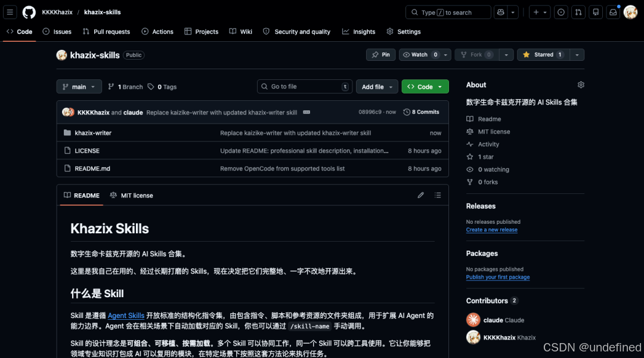Switch to the Actions tab
This screenshot has height=358, width=644.
(157, 32)
